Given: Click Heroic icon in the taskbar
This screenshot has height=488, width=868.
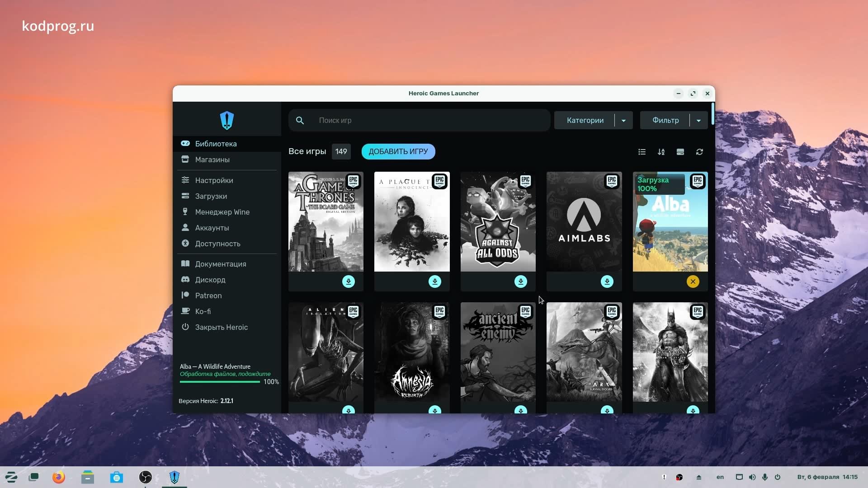Looking at the screenshot, I should 175,477.
